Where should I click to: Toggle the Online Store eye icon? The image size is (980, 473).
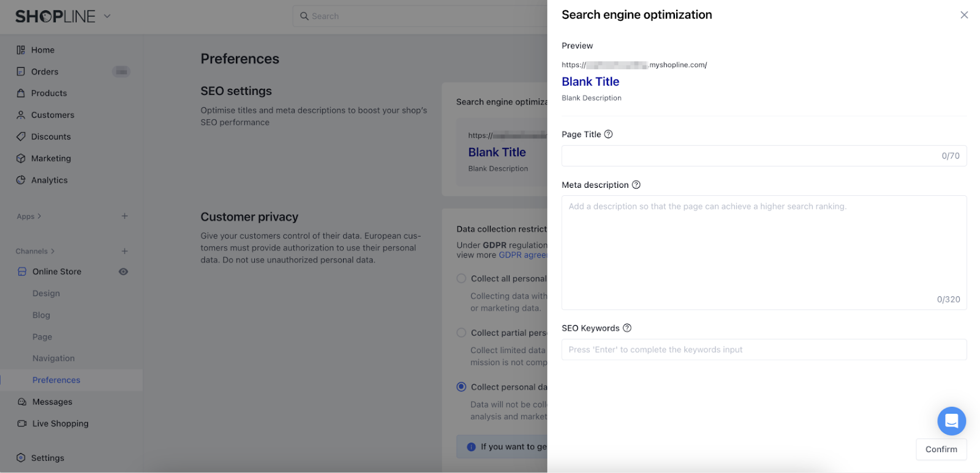(x=123, y=272)
